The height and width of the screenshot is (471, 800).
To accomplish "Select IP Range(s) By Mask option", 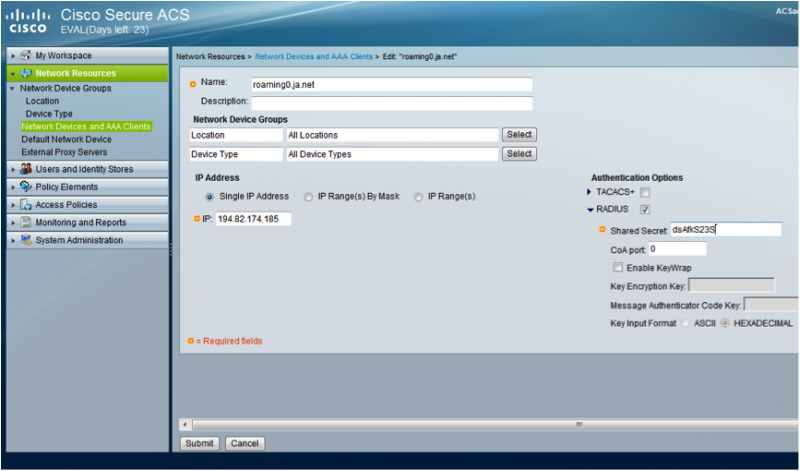I will (308, 197).
